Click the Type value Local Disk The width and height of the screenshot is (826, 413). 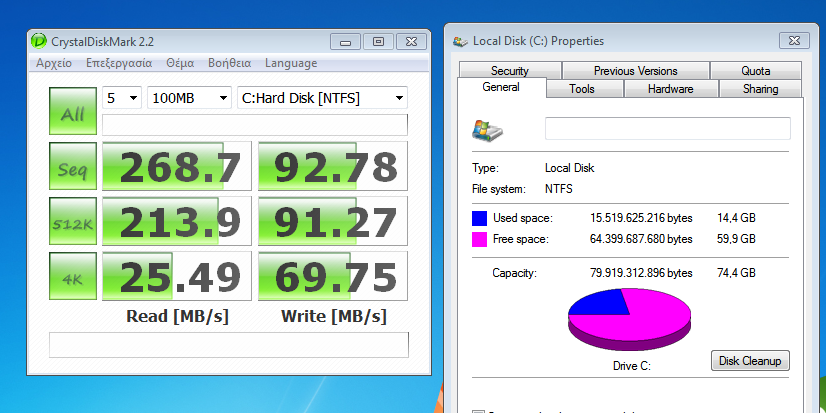569,168
